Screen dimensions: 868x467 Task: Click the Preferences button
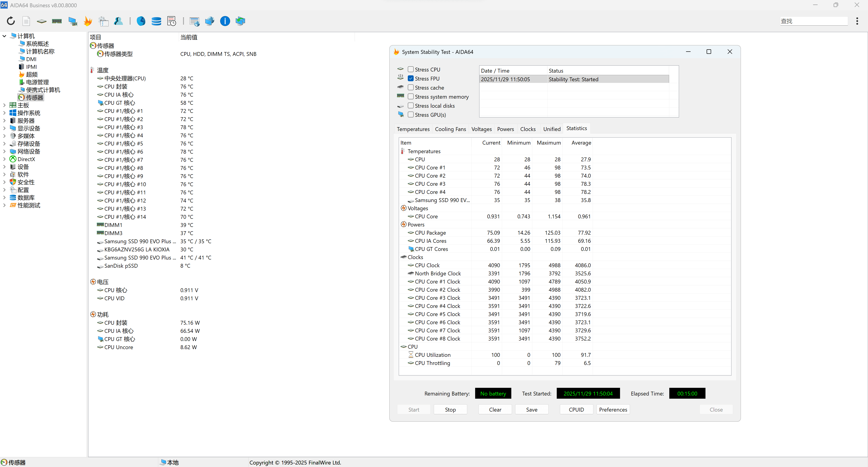tap(613, 409)
